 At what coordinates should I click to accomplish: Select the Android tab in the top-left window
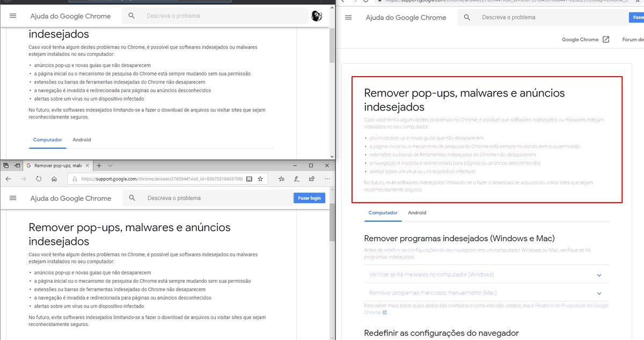coord(82,139)
